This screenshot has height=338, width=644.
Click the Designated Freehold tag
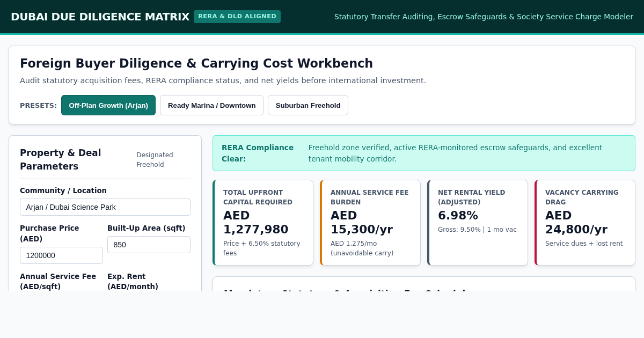point(155,160)
